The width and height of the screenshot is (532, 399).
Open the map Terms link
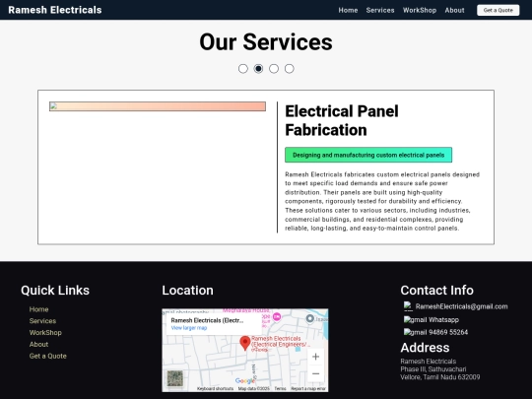pyautogui.click(x=280, y=389)
